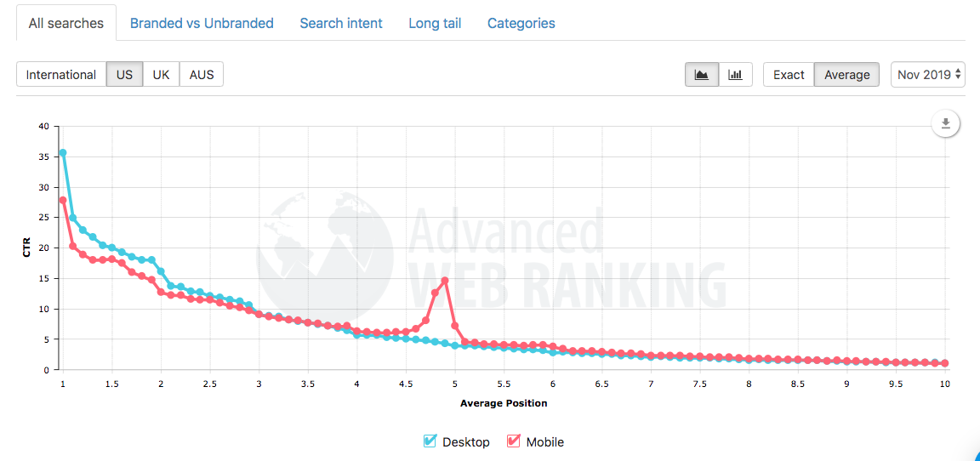Click the Mobile CTR peak data point

445,281
